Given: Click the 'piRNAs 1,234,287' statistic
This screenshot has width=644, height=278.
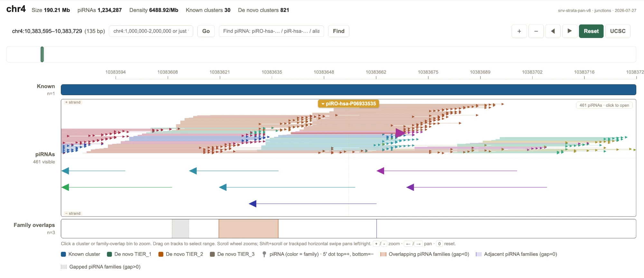Looking at the screenshot, I should pyautogui.click(x=99, y=10).
